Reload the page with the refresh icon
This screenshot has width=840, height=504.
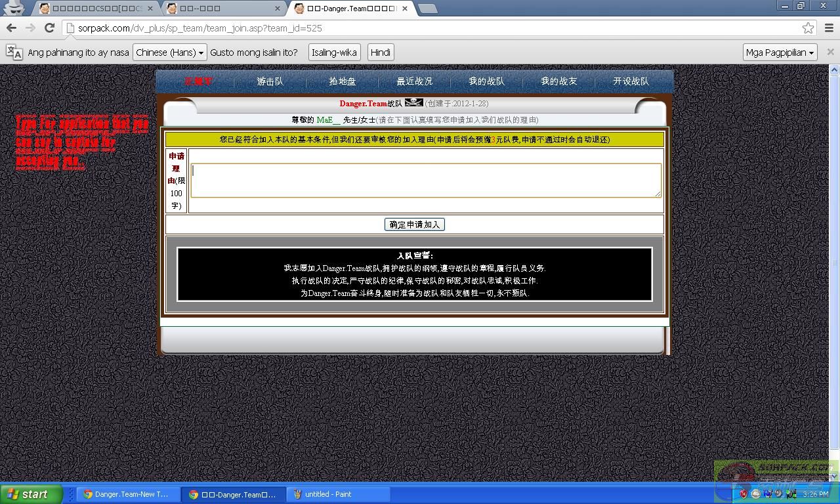pos(49,28)
